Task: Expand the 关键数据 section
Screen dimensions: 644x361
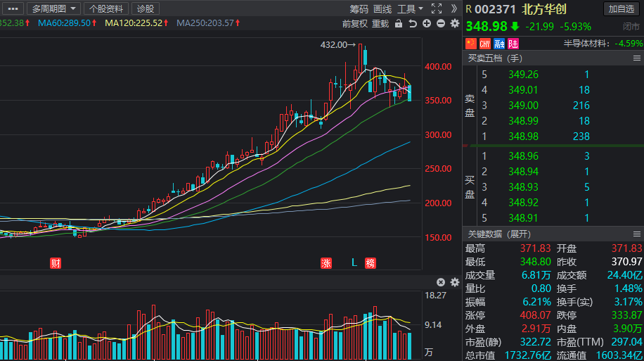Action: coord(499,234)
